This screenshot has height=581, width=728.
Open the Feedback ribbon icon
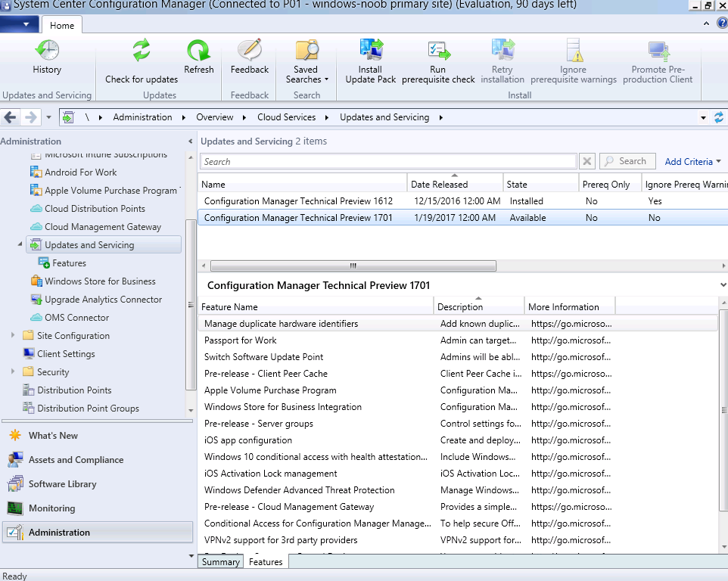250,50
